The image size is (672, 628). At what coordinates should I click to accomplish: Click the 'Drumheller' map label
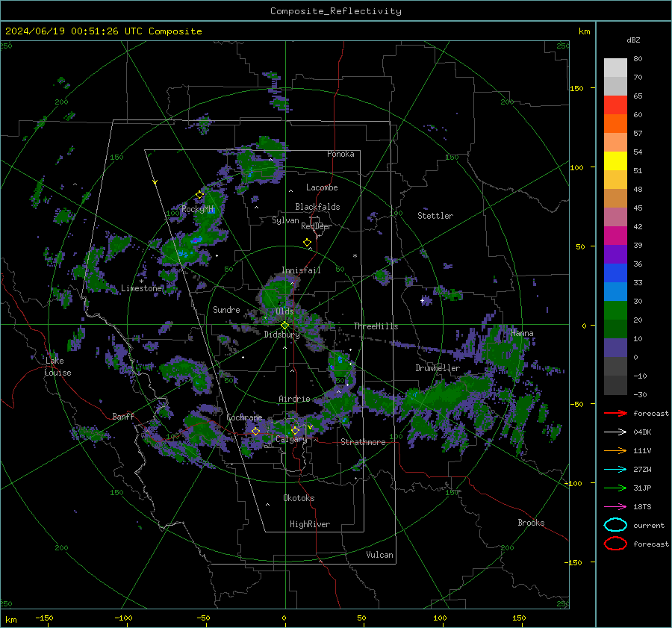438,368
